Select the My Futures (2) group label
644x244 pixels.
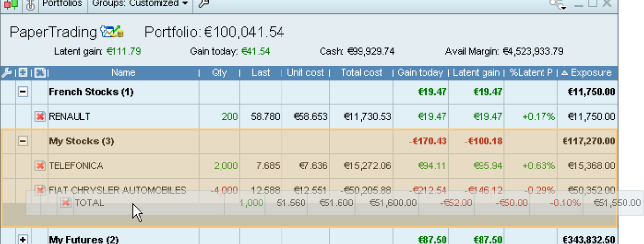[83, 240]
